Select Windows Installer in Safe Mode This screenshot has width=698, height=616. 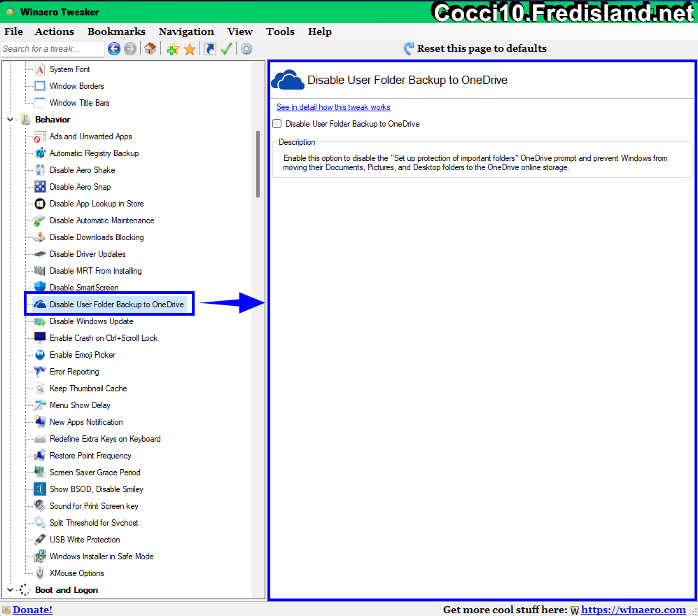point(102,556)
